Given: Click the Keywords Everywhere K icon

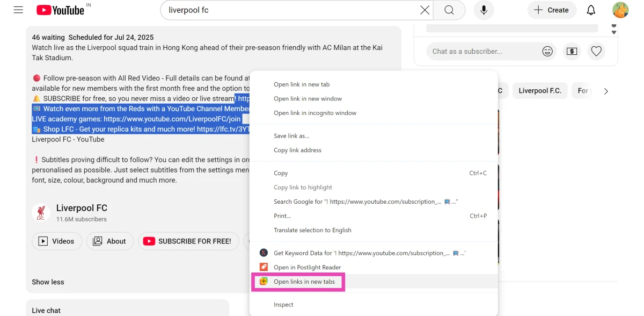Looking at the screenshot, I should click(x=264, y=253).
